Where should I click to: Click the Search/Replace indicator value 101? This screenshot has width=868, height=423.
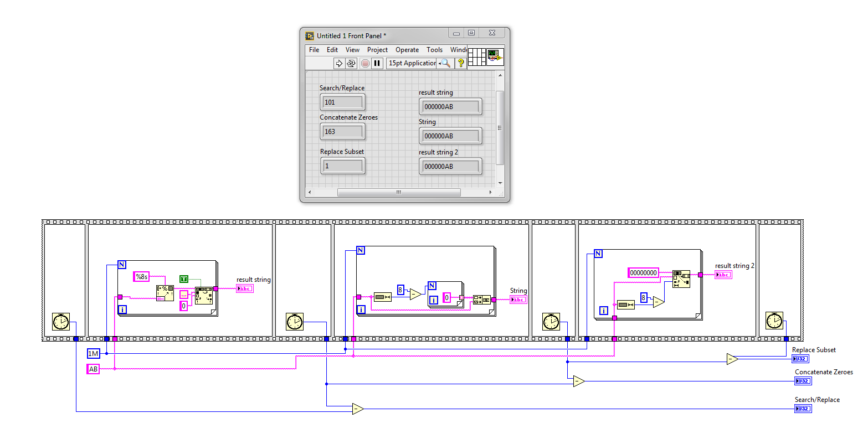tap(342, 102)
